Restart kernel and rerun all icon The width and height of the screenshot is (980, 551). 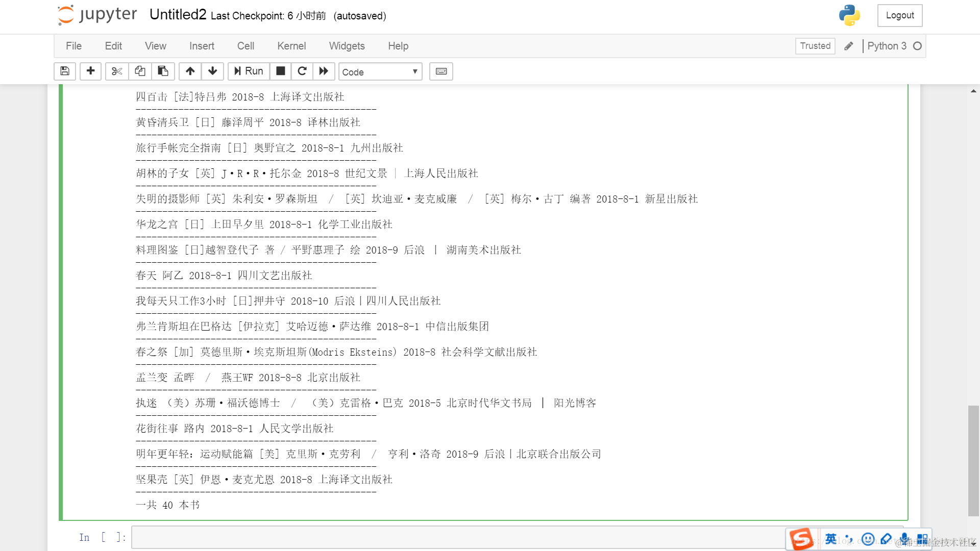324,71
